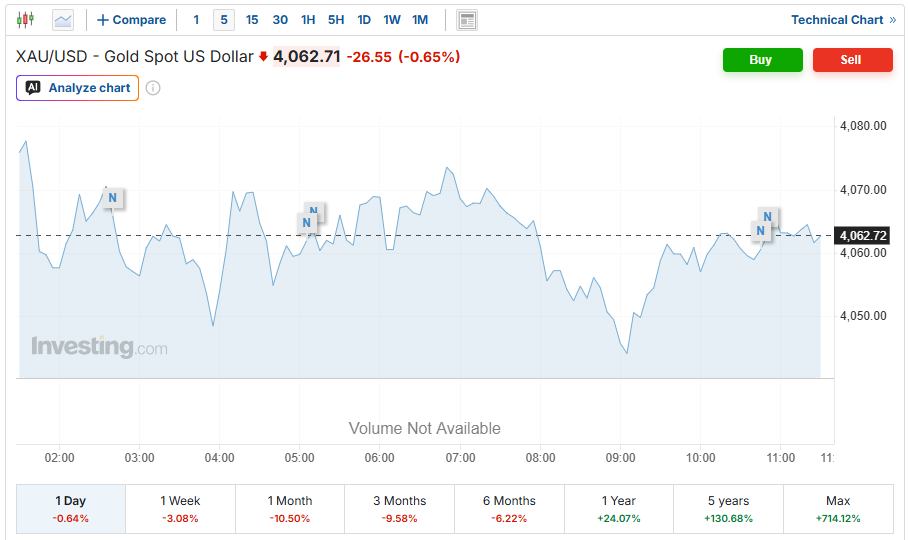
Task: Select the area chart type icon
Action: pos(63,20)
